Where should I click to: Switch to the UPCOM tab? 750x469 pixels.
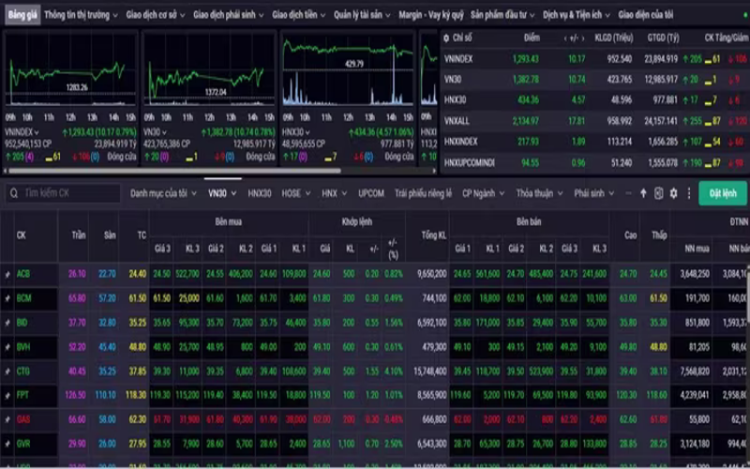click(x=371, y=193)
